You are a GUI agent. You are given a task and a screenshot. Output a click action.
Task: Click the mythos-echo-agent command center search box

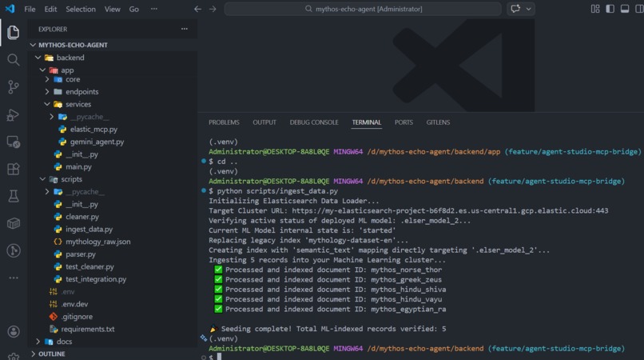(363, 9)
